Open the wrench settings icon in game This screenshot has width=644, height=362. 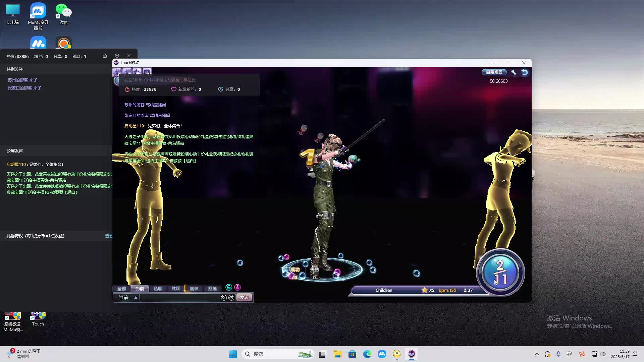click(514, 72)
